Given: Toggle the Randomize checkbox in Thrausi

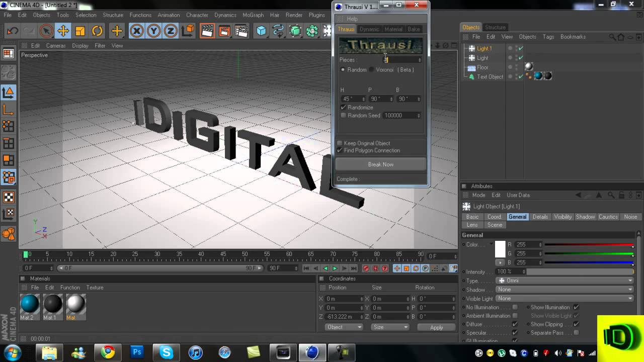Looking at the screenshot, I should (344, 108).
